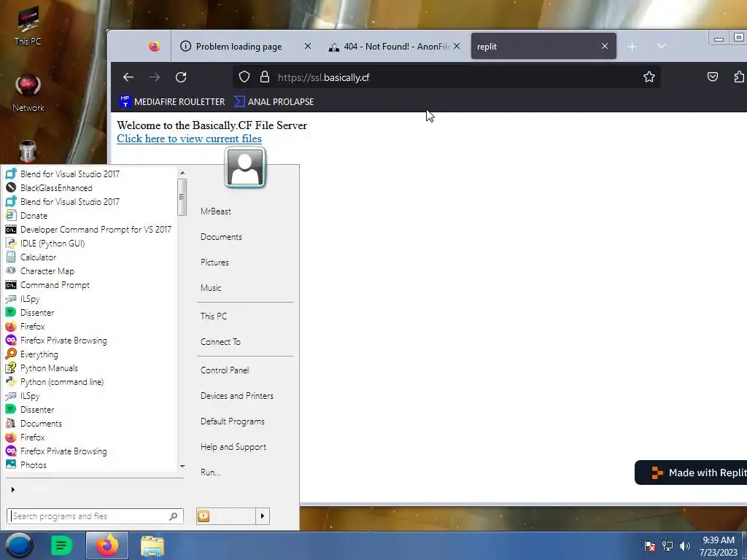Open Help and Support

tap(233, 447)
